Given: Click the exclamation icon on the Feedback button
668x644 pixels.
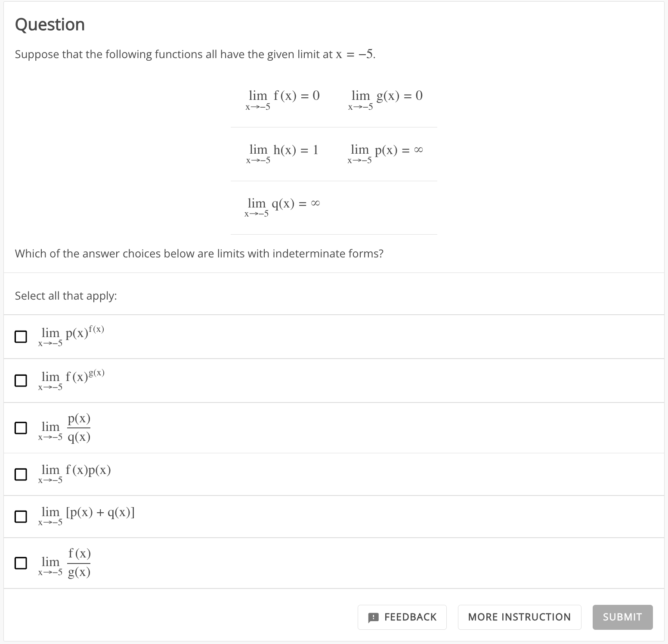Looking at the screenshot, I should (374, 618).
